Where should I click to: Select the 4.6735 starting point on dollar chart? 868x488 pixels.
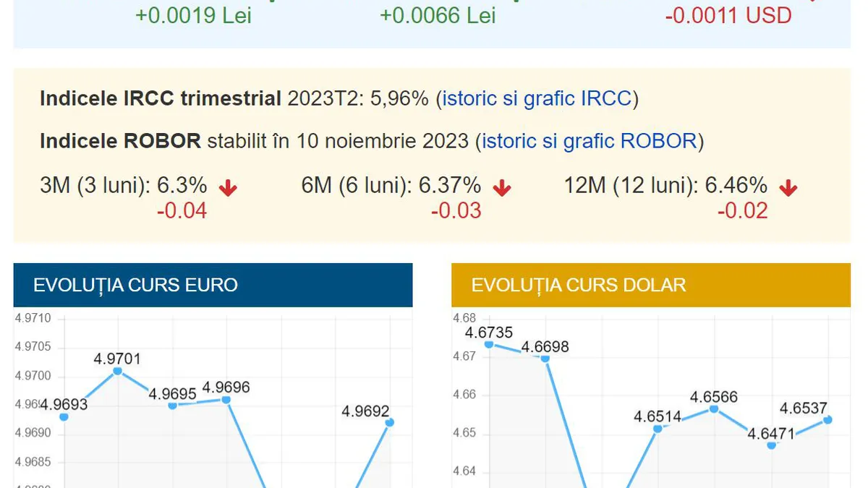coord(488,343)
